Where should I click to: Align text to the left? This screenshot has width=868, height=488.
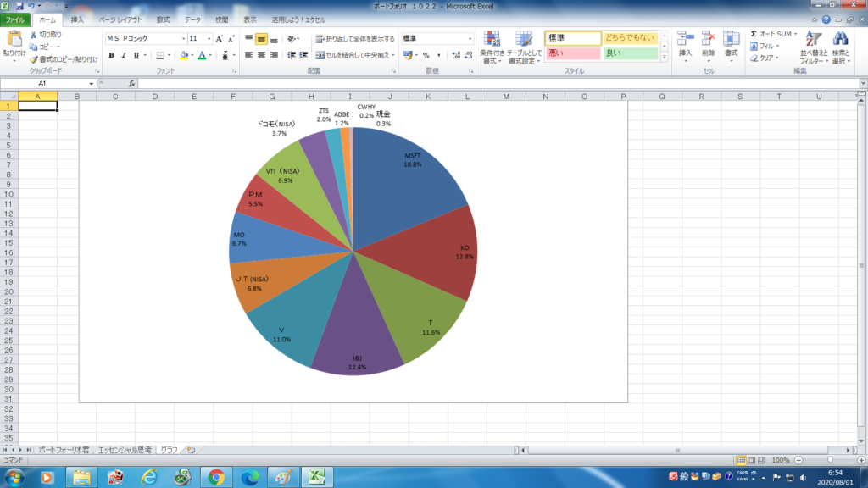pos(248,55)
